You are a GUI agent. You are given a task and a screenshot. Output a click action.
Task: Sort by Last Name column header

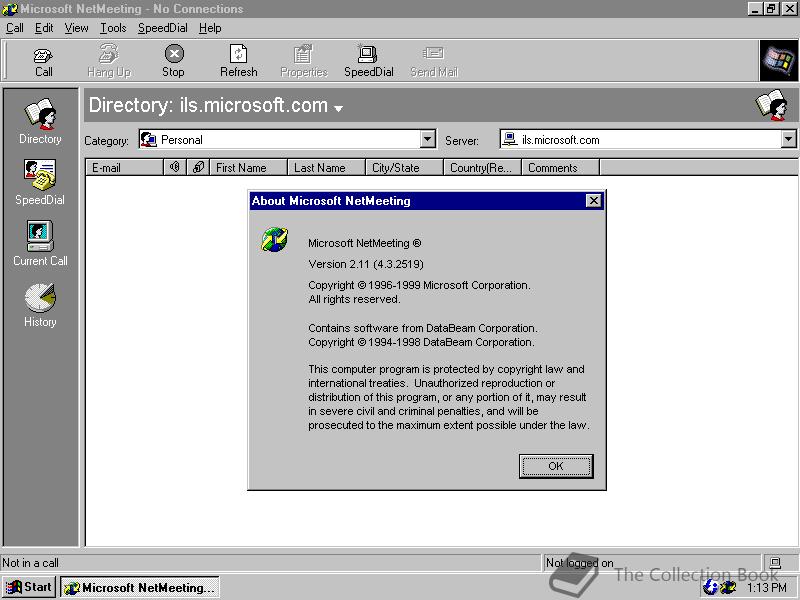pos(327,167)
